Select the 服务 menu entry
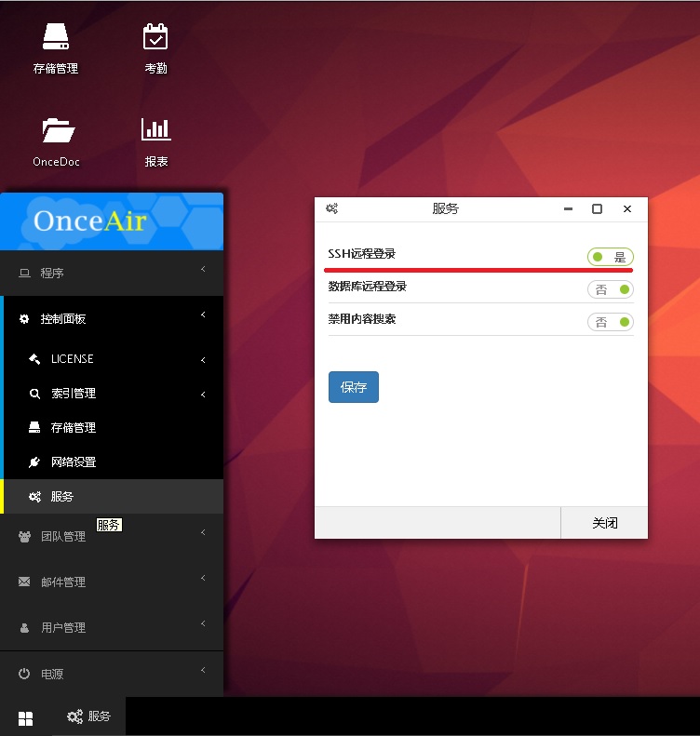Viewport: 700px width, 736px height. tap(114, 497)
